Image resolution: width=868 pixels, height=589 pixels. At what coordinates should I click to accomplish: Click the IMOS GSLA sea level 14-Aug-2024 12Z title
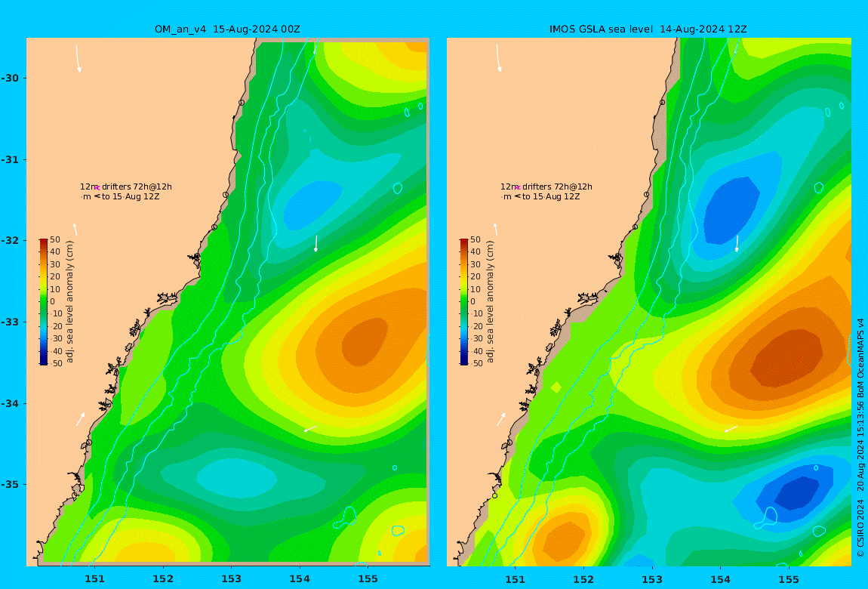click(x=648, y=29)
